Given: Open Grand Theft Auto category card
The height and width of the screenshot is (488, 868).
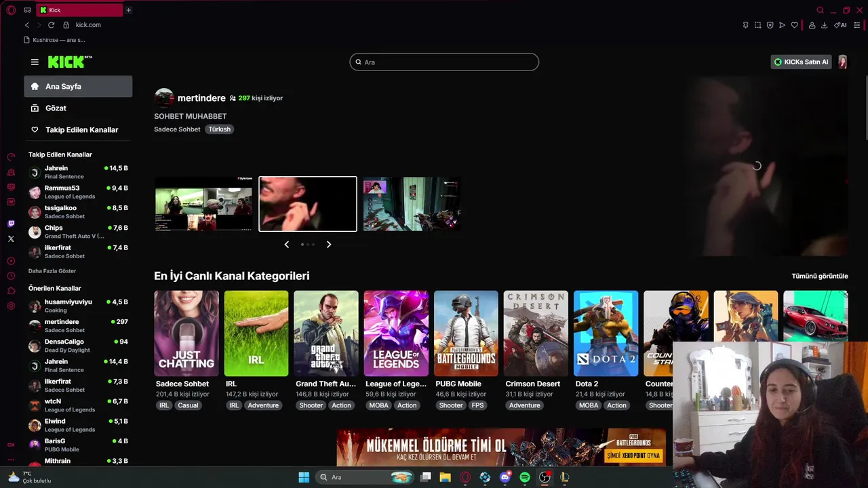Looking at the screenshot, I should (326, 333).
